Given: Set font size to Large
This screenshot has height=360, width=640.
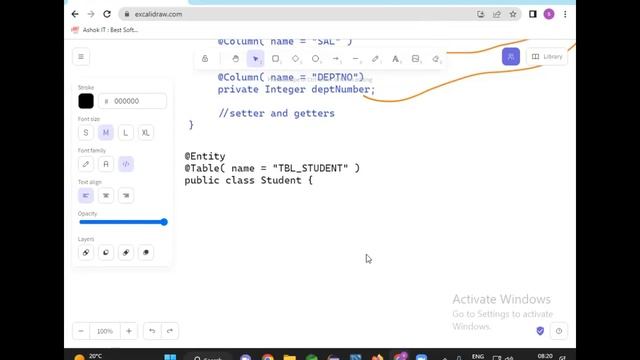Looking at the screenshot, I should 126,133.
